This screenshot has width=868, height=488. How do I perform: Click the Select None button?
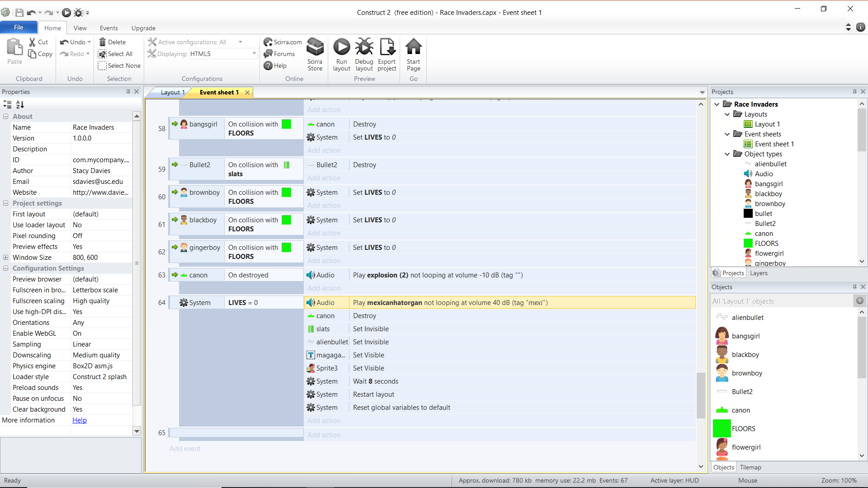tap(120, 66)
